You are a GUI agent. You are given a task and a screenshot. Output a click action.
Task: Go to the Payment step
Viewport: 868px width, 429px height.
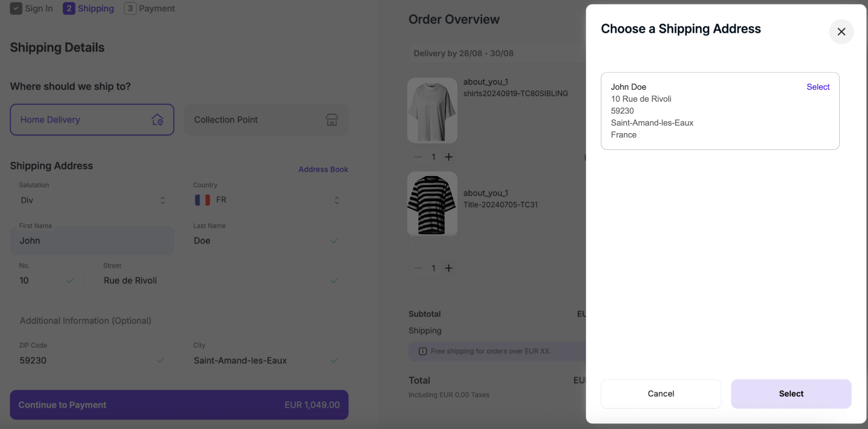(150, 8)
